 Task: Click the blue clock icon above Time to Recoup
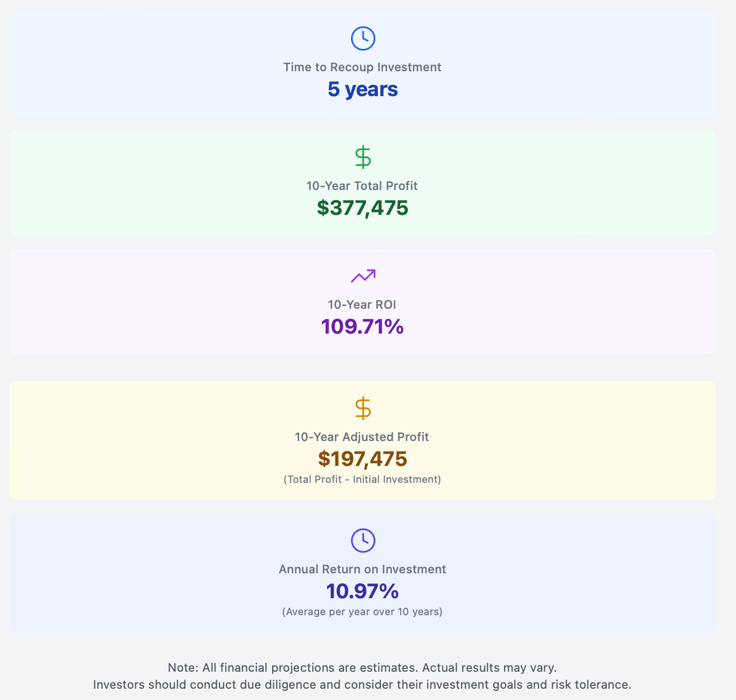coord(363,38)
